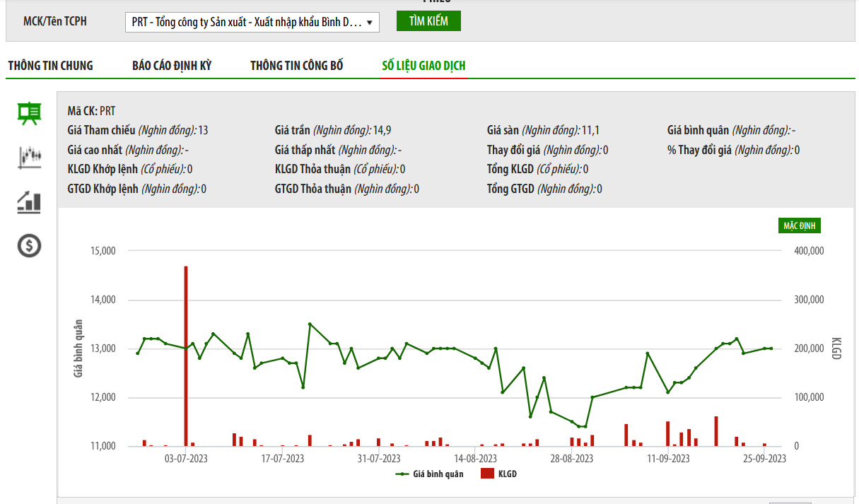The width and height of the screenshot is (859, 504).
Task: Go to THÔNG TIN CÔNG BỐ tab
Action: (x=297, y=66)
